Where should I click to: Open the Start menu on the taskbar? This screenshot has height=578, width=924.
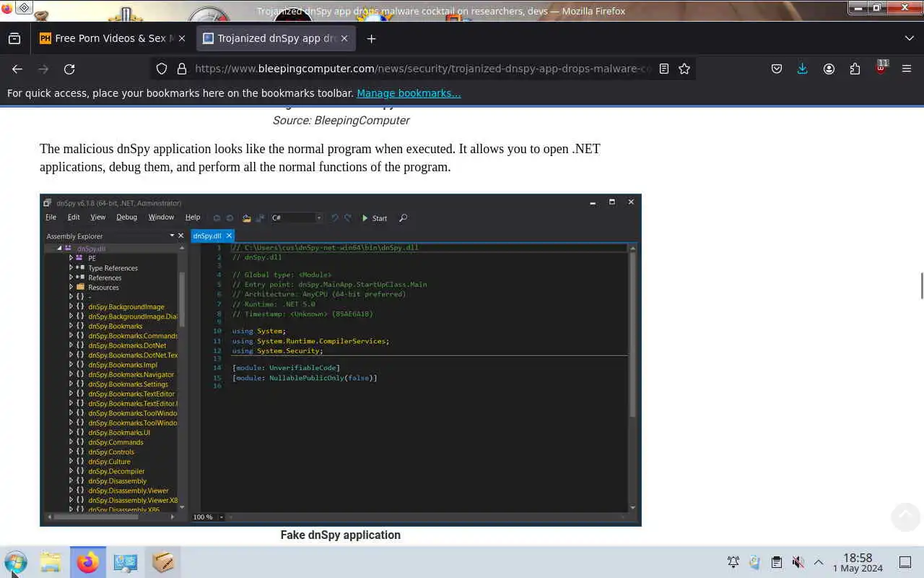point(15,562)
